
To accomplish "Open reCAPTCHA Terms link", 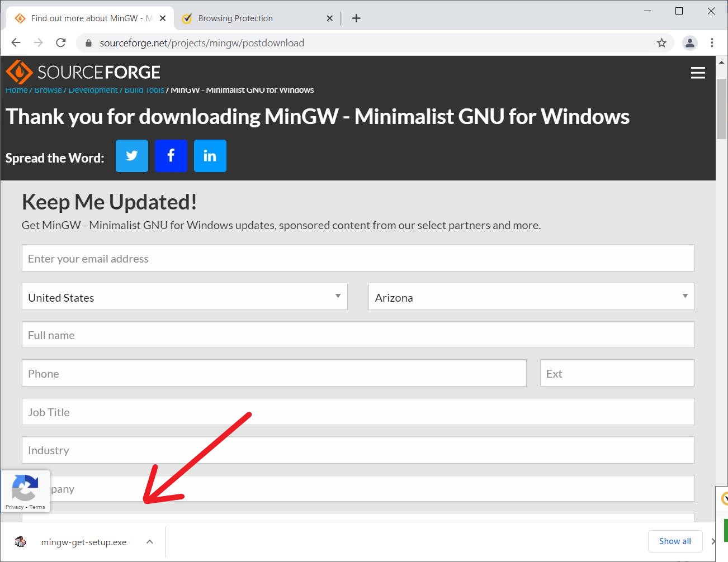I will [x=37, y=507].
